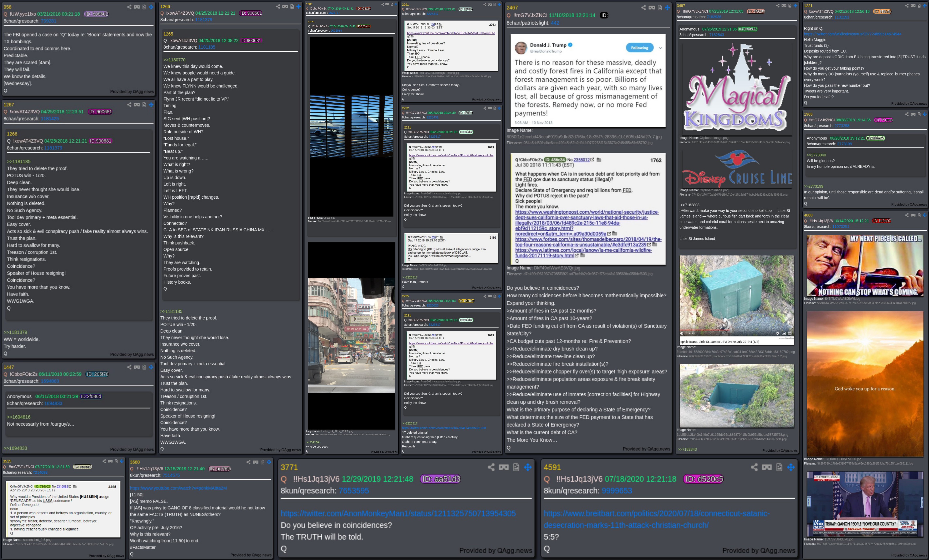The width and height of the screenshot is (929, 560).
Task: Click the VR goggles icon on post 3771
Action: pyautogui.click(x=504, y=467)
